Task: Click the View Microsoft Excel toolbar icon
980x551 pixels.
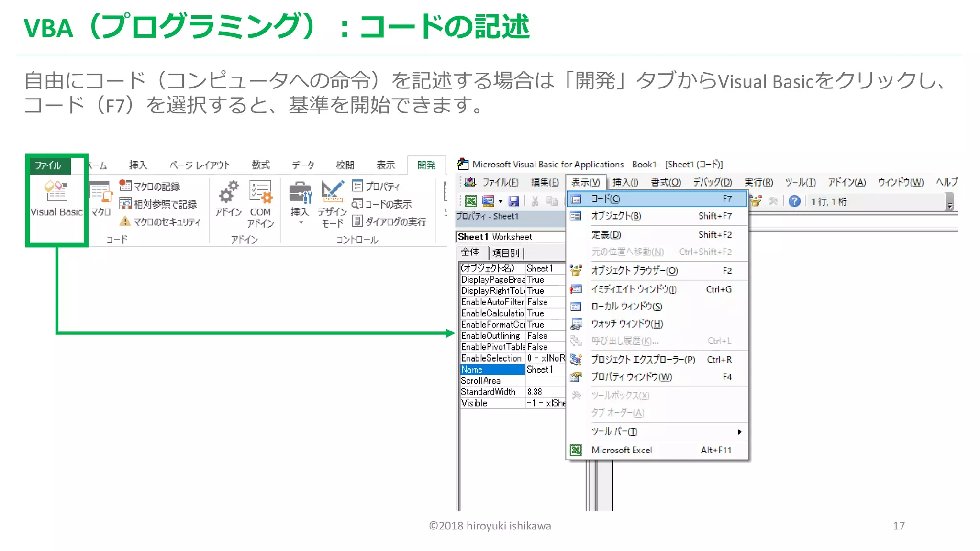Action: pyautogui.click(x=471, y=201)
